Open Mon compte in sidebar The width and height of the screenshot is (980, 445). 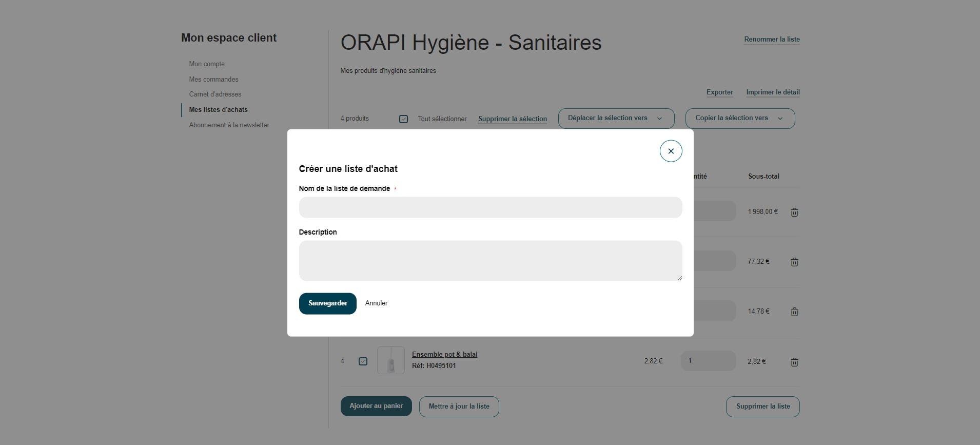click(x=207, y=64)
